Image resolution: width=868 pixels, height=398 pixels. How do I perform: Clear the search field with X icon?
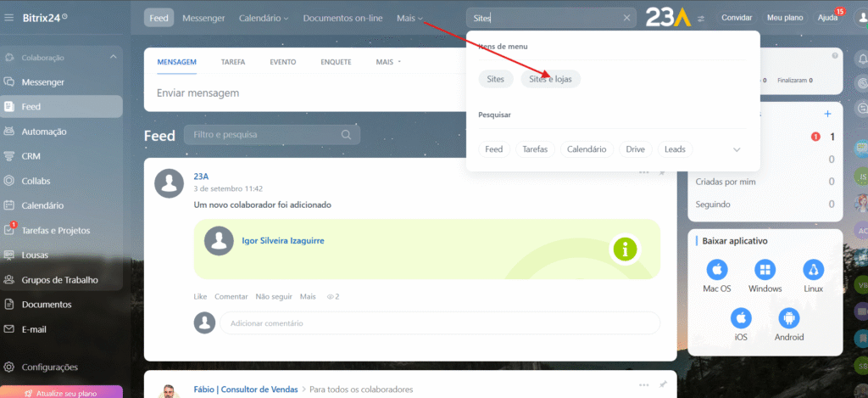tap(627, 18)
